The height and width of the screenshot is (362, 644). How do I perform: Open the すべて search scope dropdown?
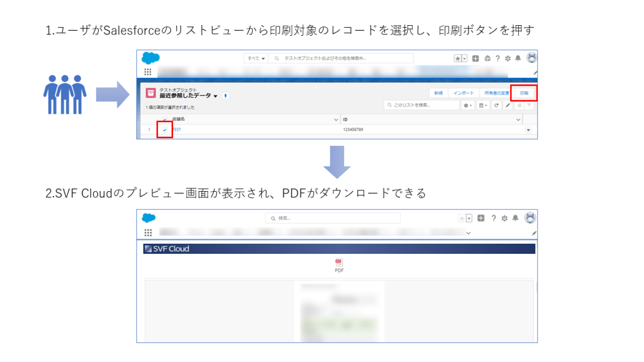[x=256, y=58]
